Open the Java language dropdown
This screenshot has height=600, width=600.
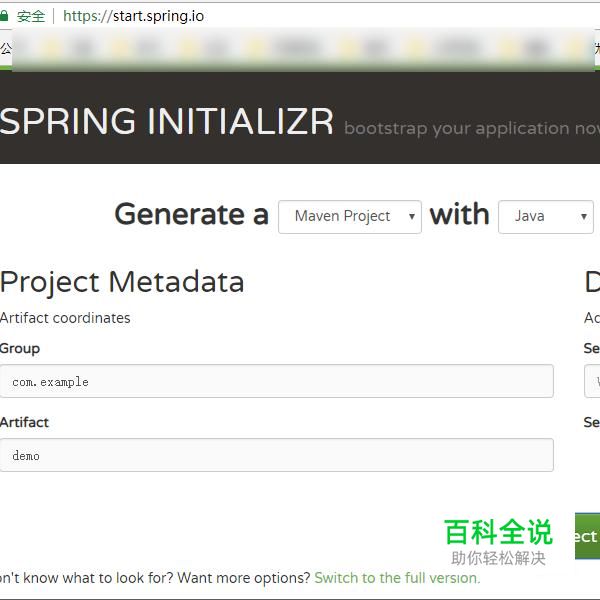(x=546, y=217)
